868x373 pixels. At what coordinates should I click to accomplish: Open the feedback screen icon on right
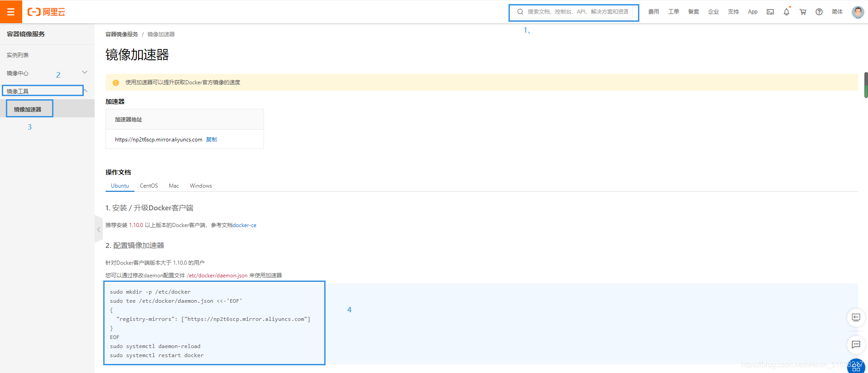[x=856, y=317]
